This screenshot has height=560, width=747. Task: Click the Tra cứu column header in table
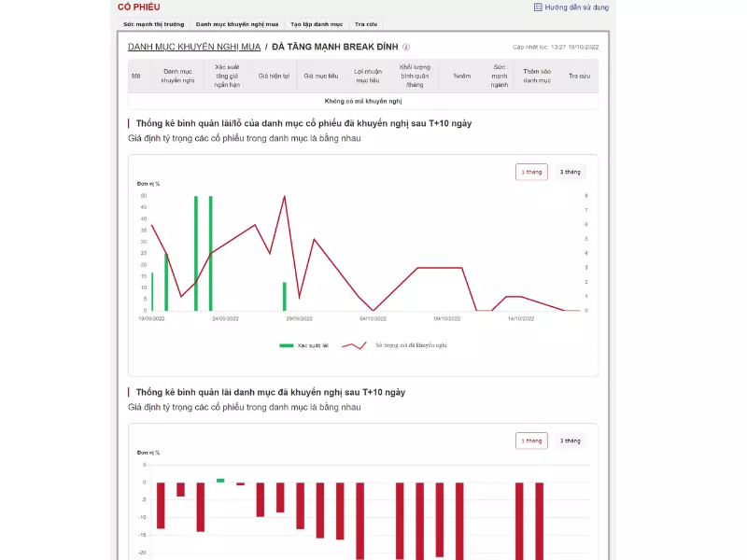click(579, 76)
